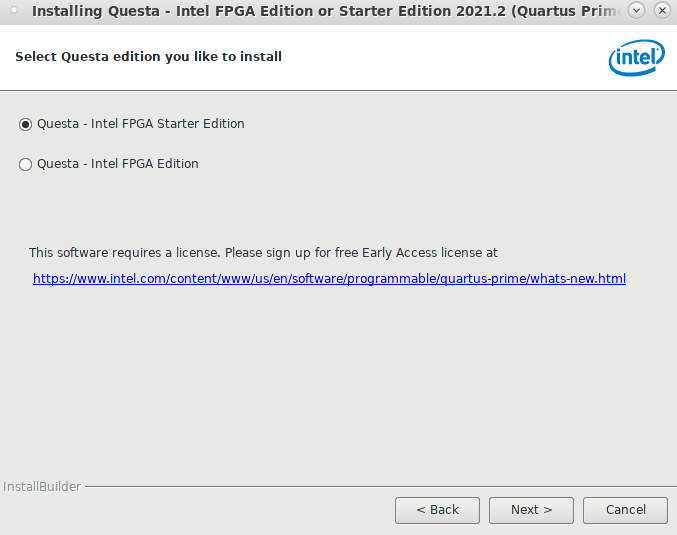Click the empty title bar area before the title
The image size is (677, 535).
pyautogui.click(x=24, y=11)
